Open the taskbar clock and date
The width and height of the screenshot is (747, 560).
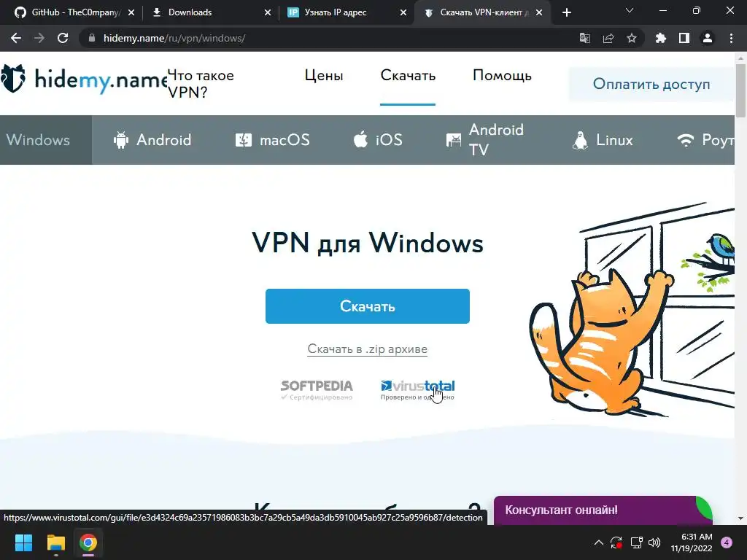pyautogui.click(x=692, y=542)
